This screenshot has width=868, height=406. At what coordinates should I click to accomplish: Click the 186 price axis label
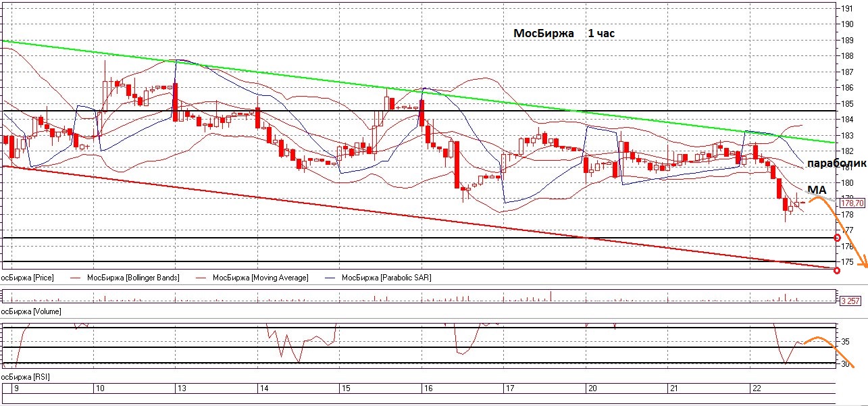(848, 88)
